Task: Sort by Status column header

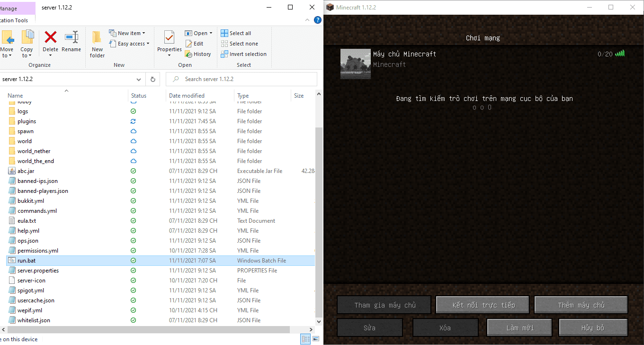Action: pos(139,96)
